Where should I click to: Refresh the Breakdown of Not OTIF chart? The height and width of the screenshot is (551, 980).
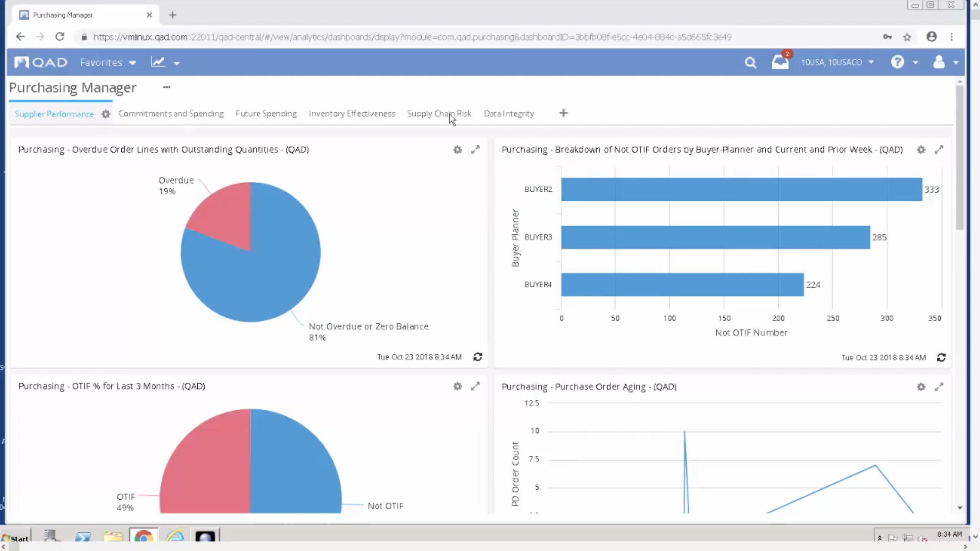tap(941, 357)
